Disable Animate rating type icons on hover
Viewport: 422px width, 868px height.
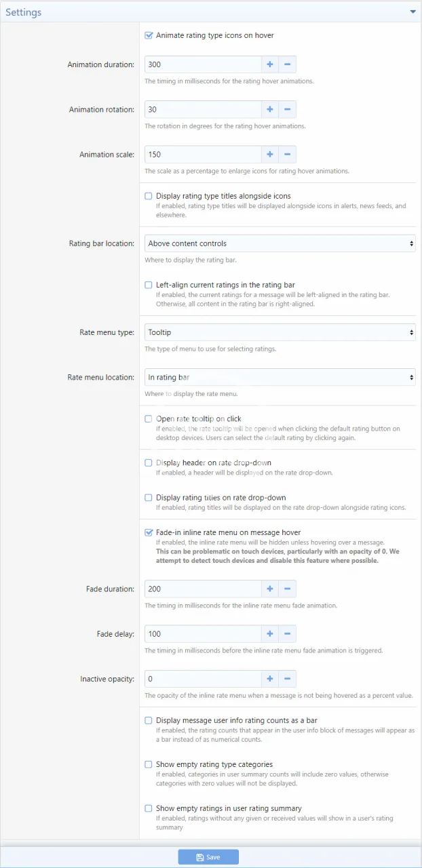click(149, 35)
